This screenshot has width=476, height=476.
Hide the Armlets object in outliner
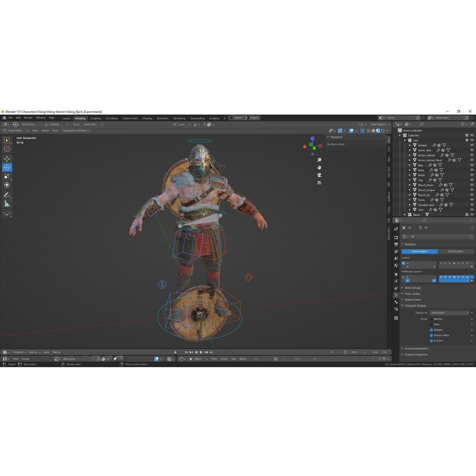(472, 145)
